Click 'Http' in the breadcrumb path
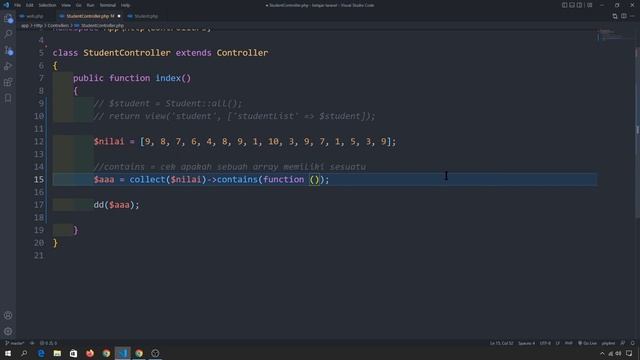The width and height of the screenshot is (640, 360). click(38, 26)
